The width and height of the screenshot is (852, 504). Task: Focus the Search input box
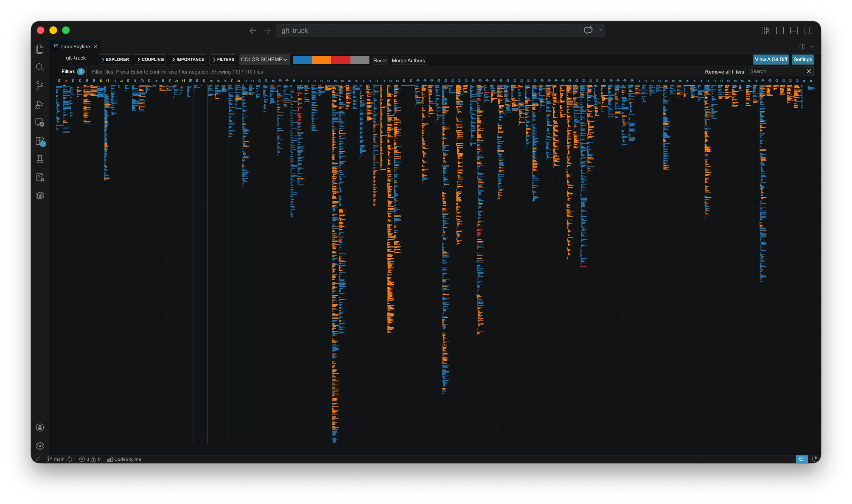tap(776, 71)
